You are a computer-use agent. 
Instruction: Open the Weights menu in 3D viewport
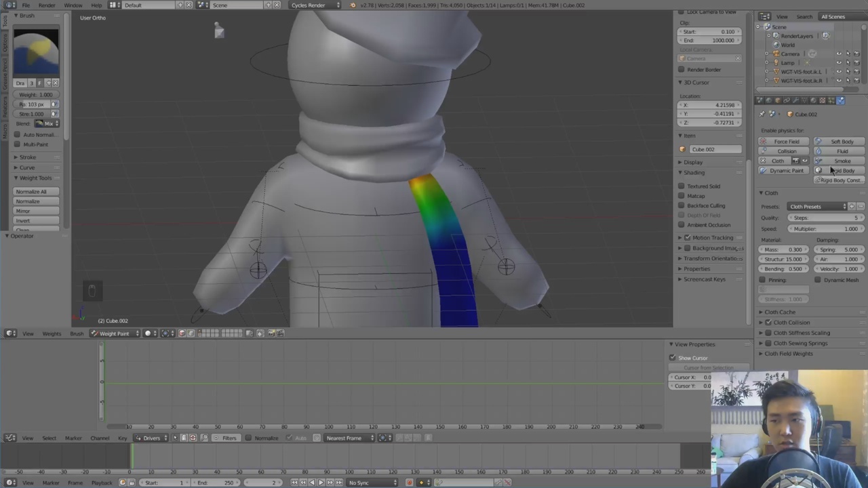click(x=52, y=333)
